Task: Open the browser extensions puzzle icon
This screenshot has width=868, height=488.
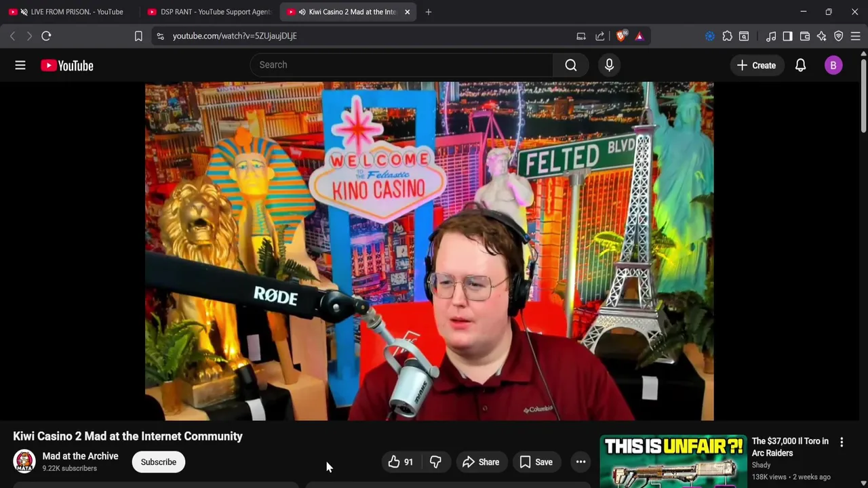Action: (x=727, y=36)
